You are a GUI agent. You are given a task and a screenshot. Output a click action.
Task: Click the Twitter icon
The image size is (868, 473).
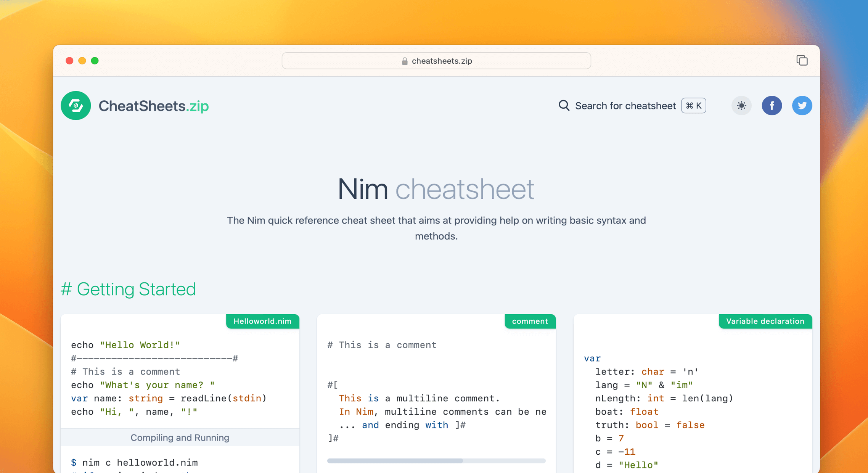coord(802,106)
